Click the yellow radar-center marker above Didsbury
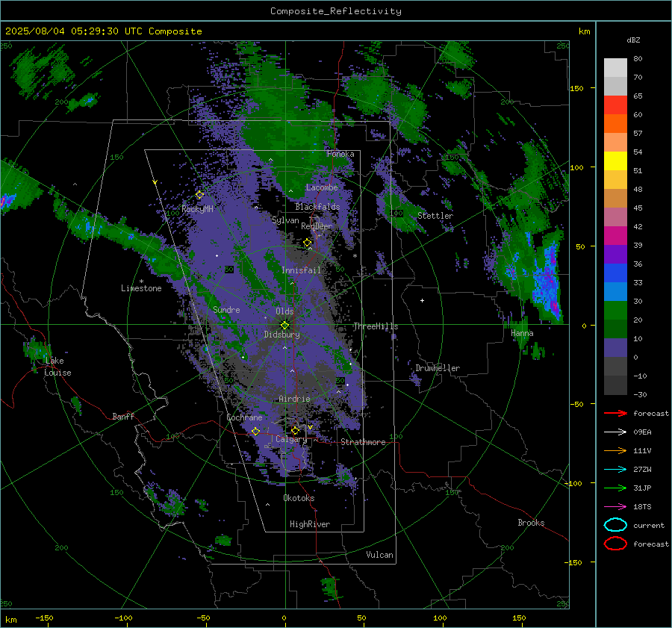This screenshot has height=628, width=672. pyautogui.click(x=284, y=325)
